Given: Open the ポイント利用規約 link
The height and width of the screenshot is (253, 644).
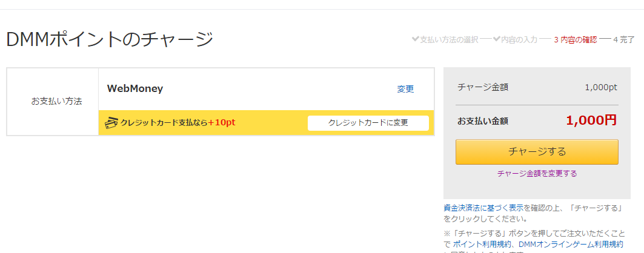Looking at the screenshot, I should coord(482,244).
